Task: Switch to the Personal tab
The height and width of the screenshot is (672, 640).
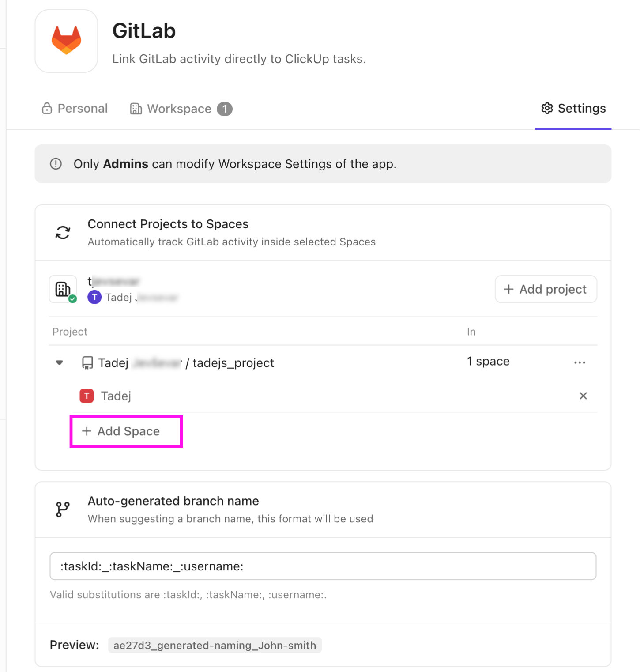Action: pos(74,108)
